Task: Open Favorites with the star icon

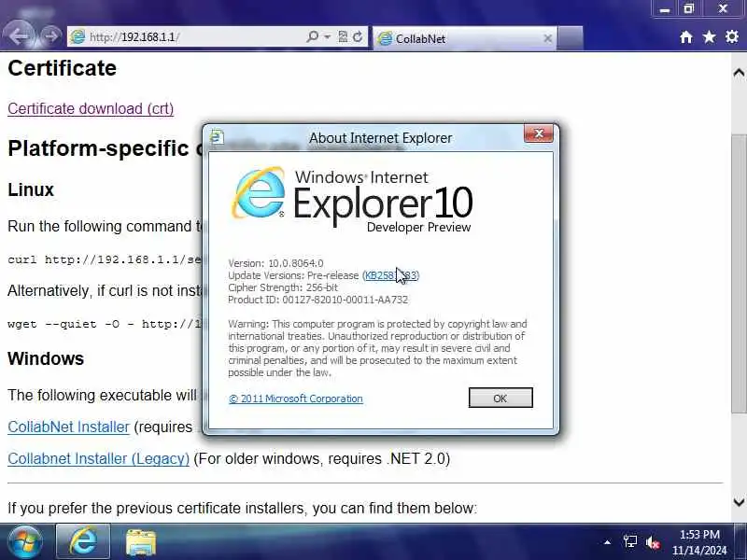Action: click(710, 37)
